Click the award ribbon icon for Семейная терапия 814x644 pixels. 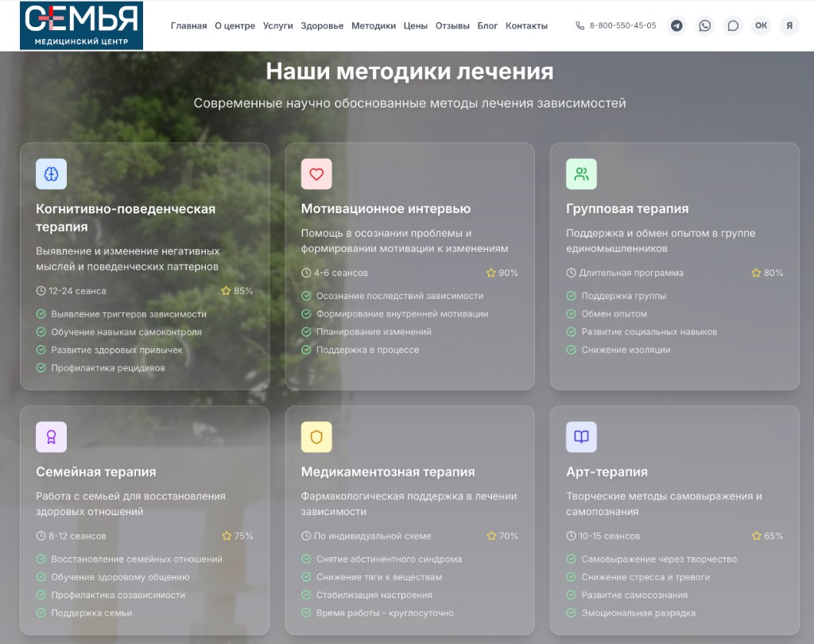click(x=52, y=437)
